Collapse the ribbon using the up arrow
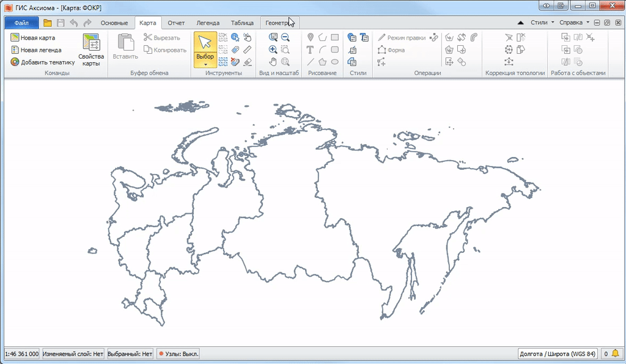This screenshot has height=364, width=626. click(521, 23)
